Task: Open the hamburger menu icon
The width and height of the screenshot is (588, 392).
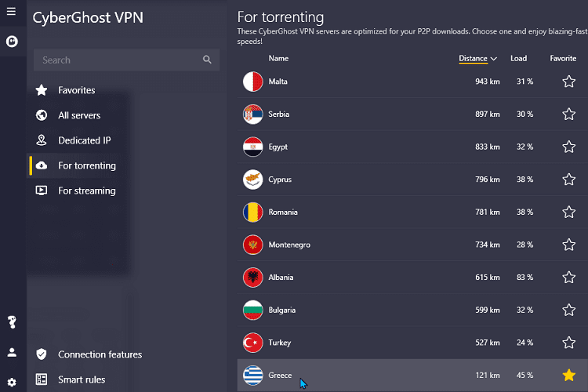Action: (11, 11)
